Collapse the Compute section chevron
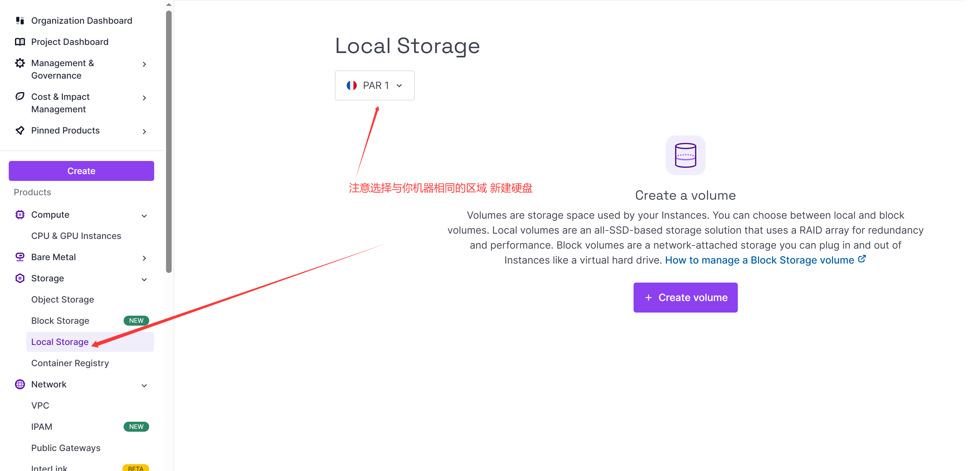The height and width of the screenshot is (471, 980). [144, 216]
